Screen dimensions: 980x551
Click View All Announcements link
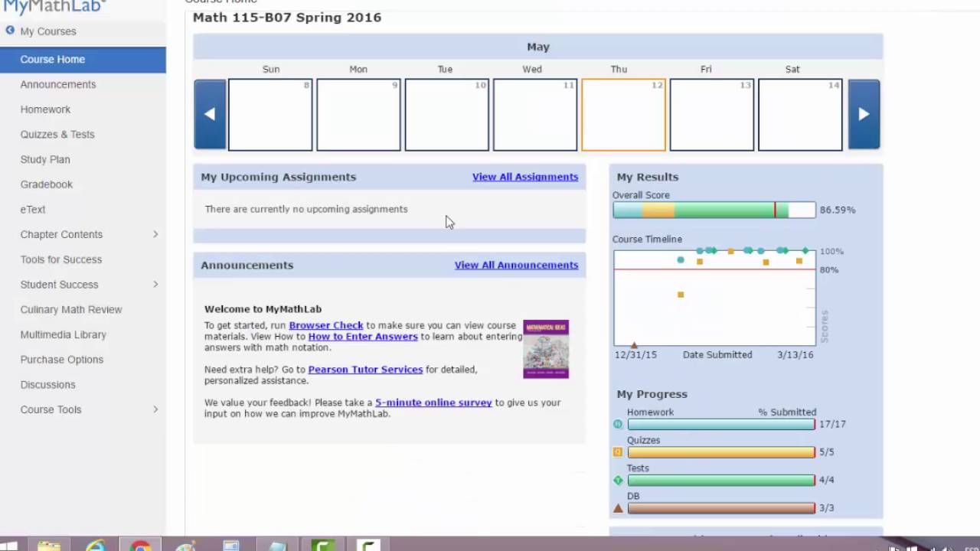[517, 265]
